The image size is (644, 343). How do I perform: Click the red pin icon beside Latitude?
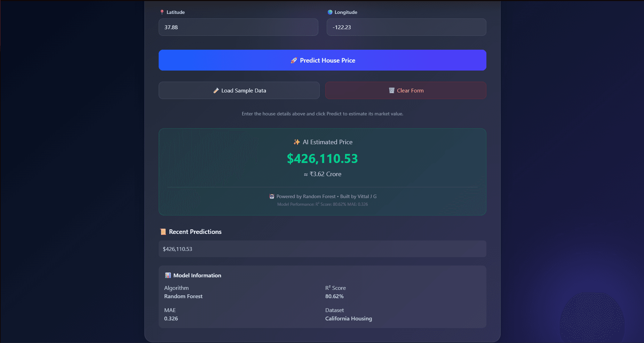(x=162, y=12)
